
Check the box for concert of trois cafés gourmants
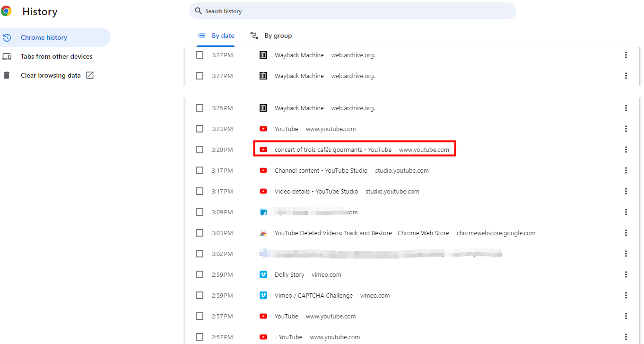tap(200, 150)
